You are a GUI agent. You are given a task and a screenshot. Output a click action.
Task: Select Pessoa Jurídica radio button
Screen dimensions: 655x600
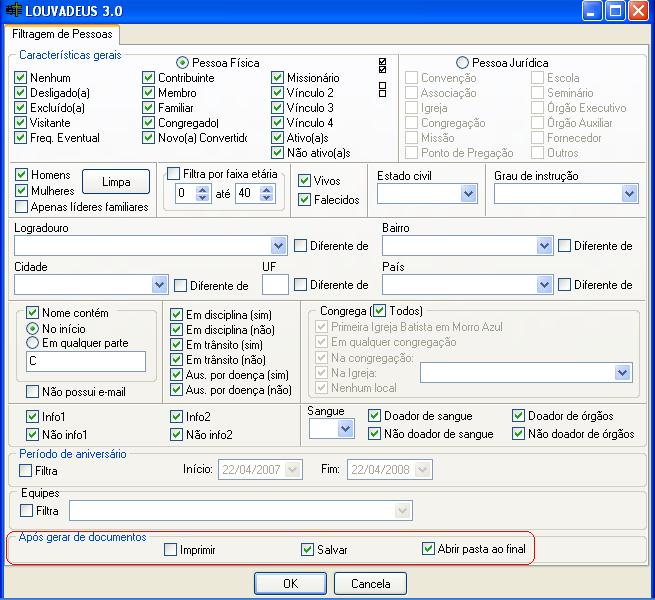coord(462,63)
